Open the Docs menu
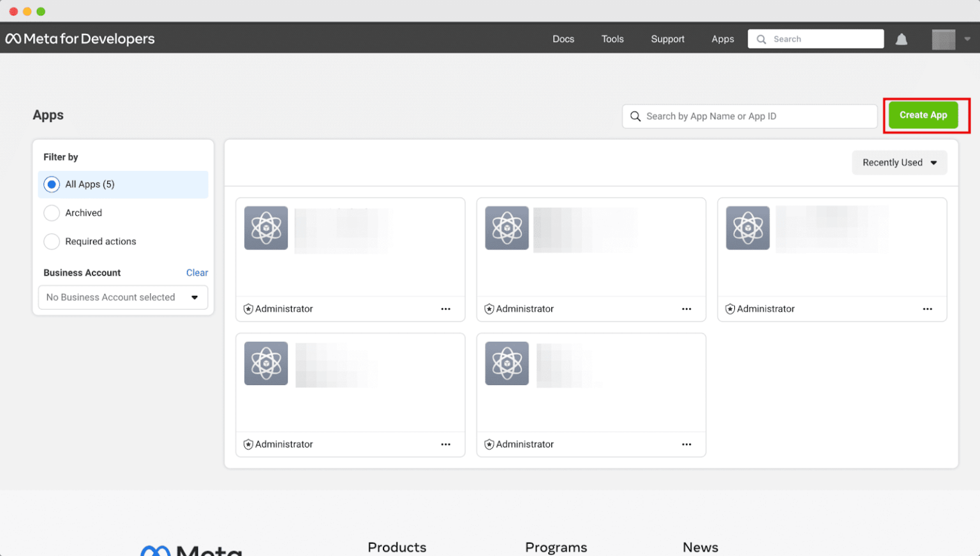 coord(563,39)
